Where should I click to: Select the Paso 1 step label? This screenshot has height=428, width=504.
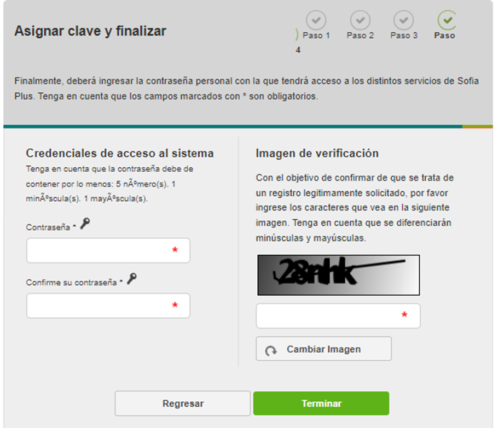tap(316, 36)
